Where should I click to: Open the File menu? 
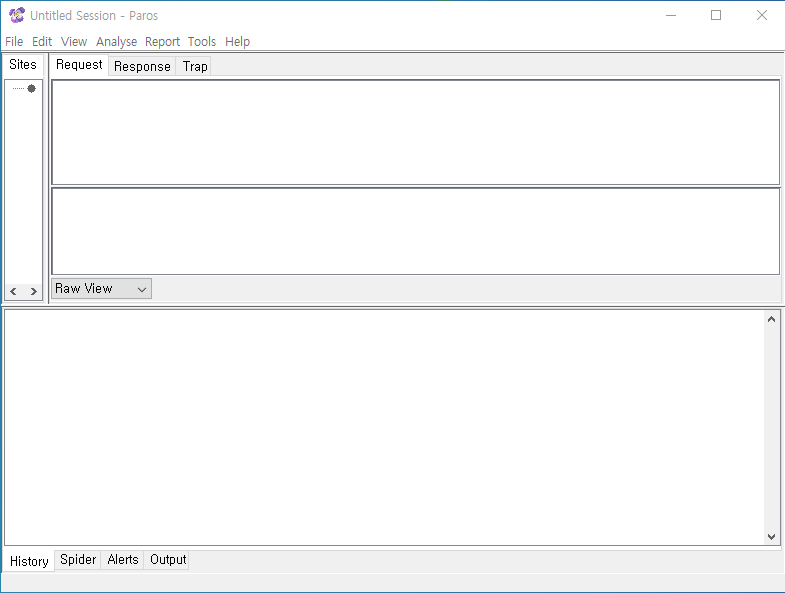14,42
